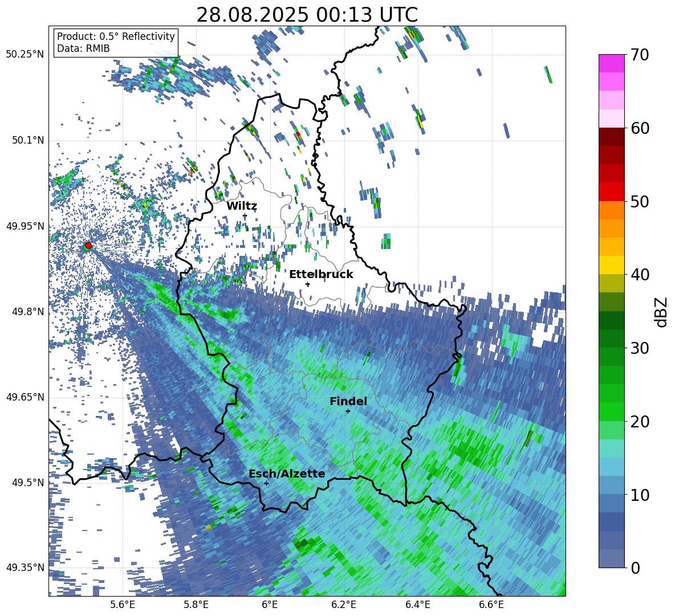
Task: Click the colorbar tick label 10
Action: coord(640,495)
